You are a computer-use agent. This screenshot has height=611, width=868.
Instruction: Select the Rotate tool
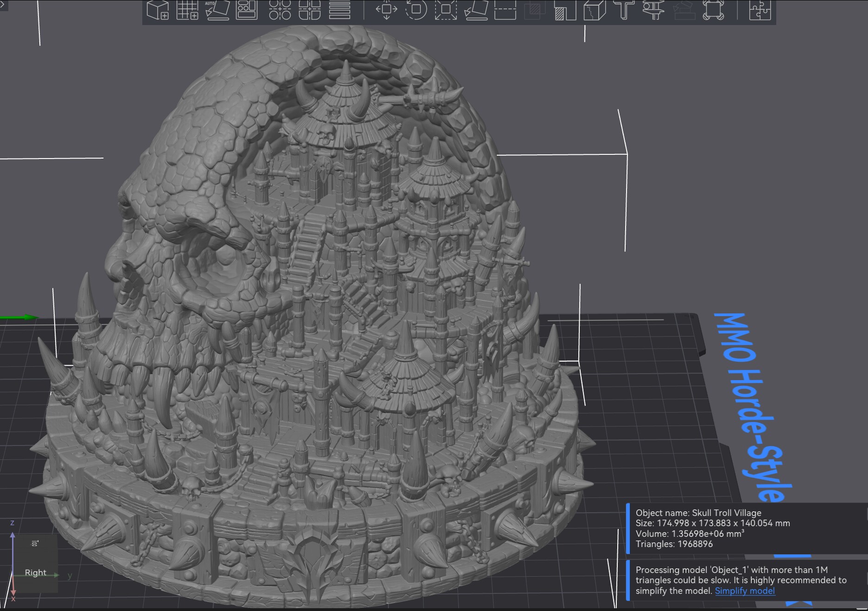point(416,10)
